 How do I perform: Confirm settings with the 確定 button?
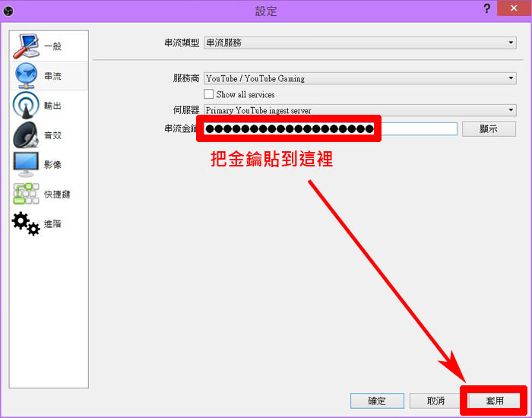(x=377, y=401)
